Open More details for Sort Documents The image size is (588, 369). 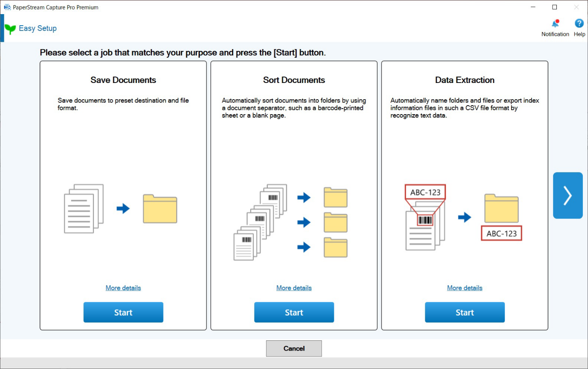(294, 288)
